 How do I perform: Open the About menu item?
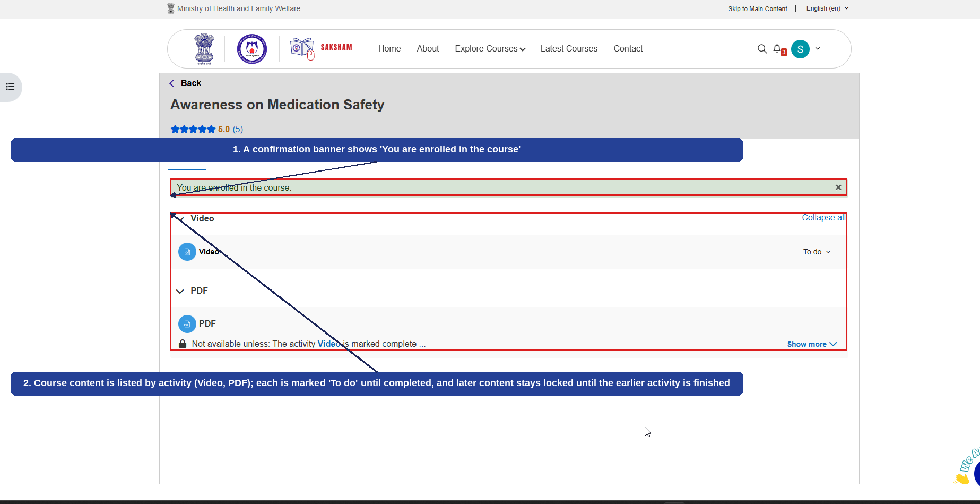pyautogui.click(x=428, y=49)
